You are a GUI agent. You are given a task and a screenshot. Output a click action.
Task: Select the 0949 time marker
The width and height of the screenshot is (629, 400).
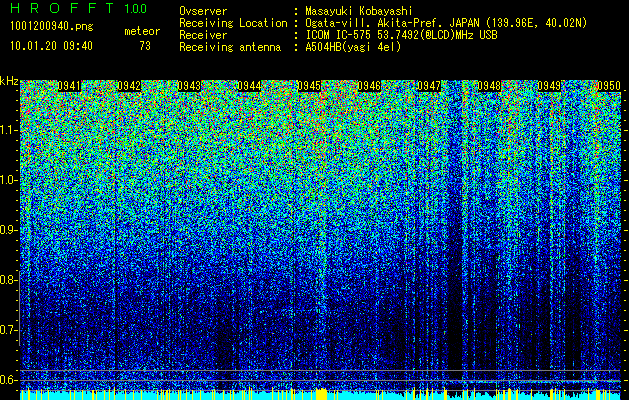point(549,86)
